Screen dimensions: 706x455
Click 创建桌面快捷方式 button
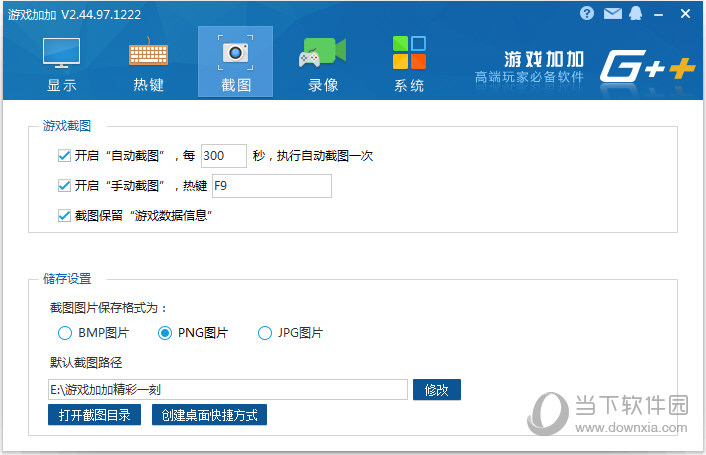click(209, 414)
